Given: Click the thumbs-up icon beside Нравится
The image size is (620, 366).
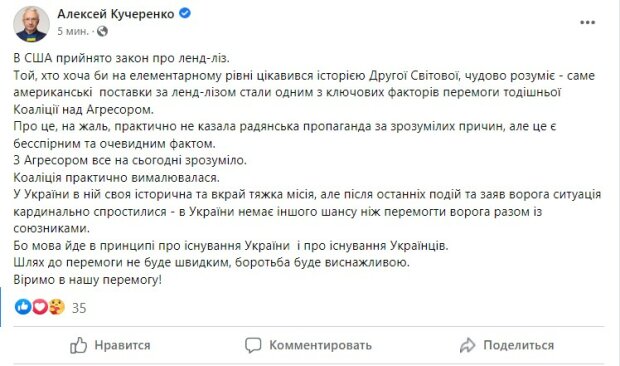Looking at the screenshot, I should pyautogui.click(x=78, y=345).
